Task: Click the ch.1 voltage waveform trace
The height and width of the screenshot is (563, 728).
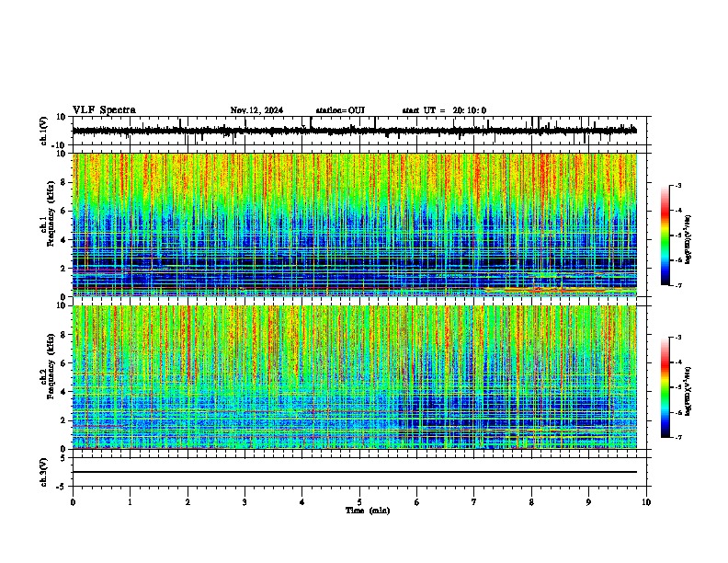Action: [354, 131]
